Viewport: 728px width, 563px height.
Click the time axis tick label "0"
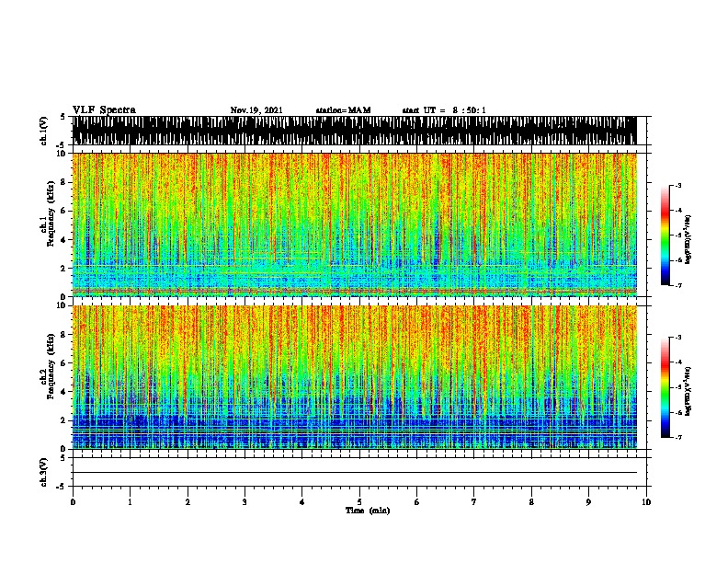(x=73, y=502)
